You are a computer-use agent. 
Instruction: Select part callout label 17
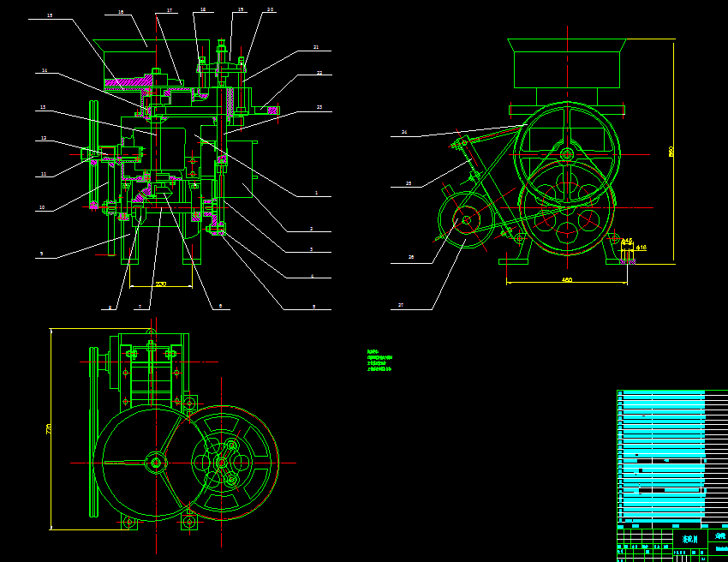(x=170, y=9)
